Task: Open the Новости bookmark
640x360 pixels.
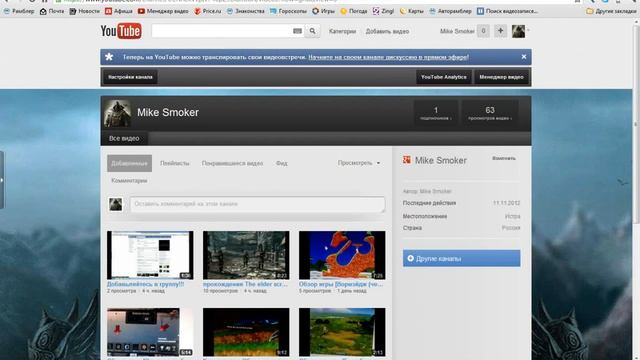Action: (x=84, y=11)
